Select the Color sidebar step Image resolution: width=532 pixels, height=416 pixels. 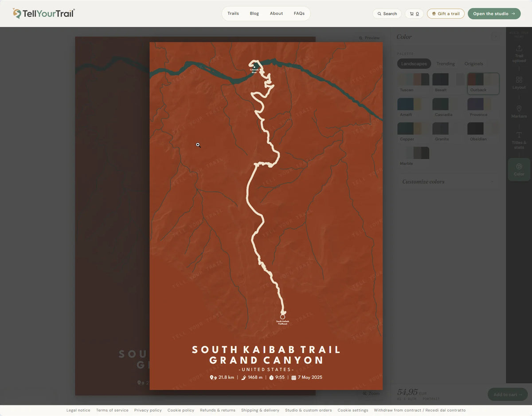[519, 169]
